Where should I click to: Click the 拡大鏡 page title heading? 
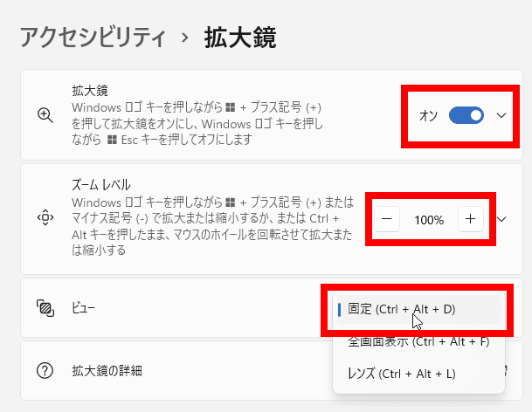tap(240, 38)
